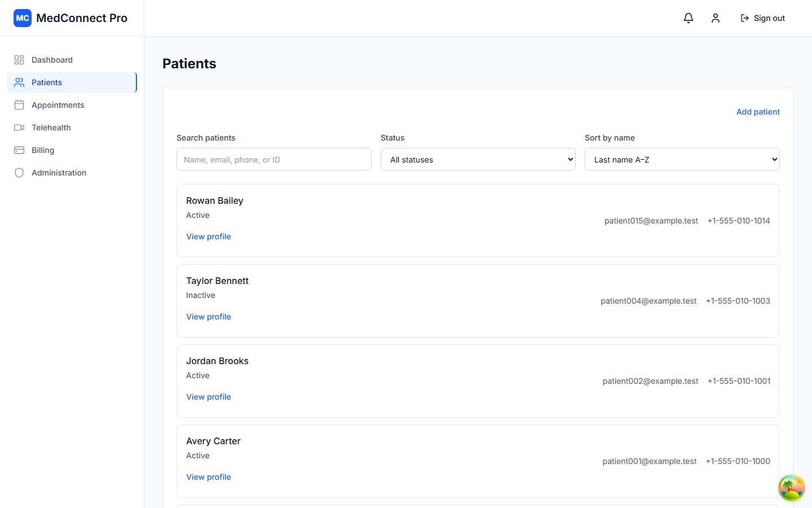Open Administration menu entry
812x508 pixels.
click(72, 173)
